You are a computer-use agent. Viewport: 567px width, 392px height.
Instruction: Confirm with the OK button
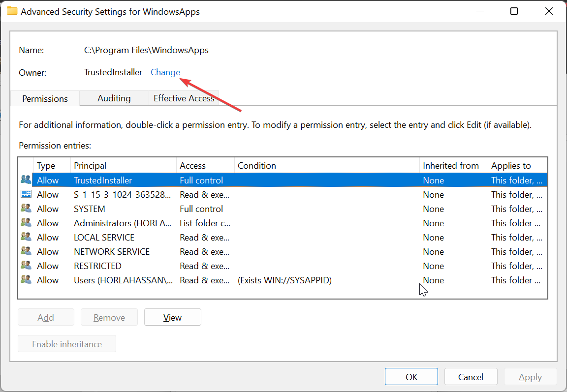411,377
